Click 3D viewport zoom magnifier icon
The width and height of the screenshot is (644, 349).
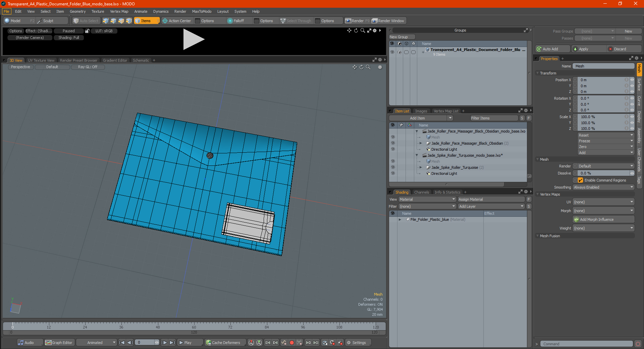click(x=368, y=67)
